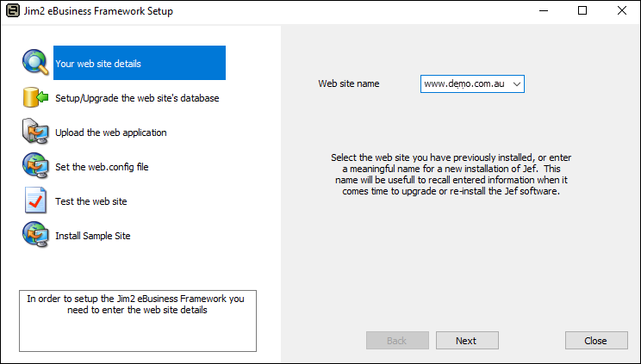Select 'Set the web.config file' step
Image resolution: width=641 pixels, height=364 pixels.
click(102, 167)
